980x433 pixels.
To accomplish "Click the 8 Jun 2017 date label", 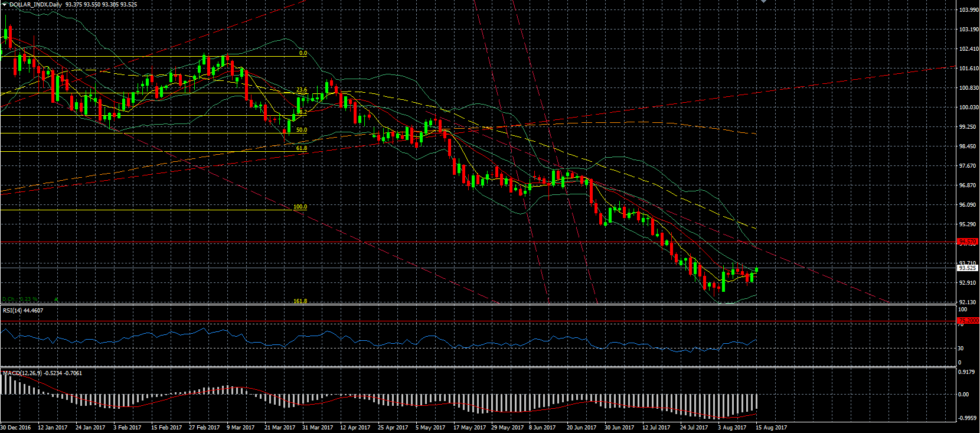I will (542, 428).
